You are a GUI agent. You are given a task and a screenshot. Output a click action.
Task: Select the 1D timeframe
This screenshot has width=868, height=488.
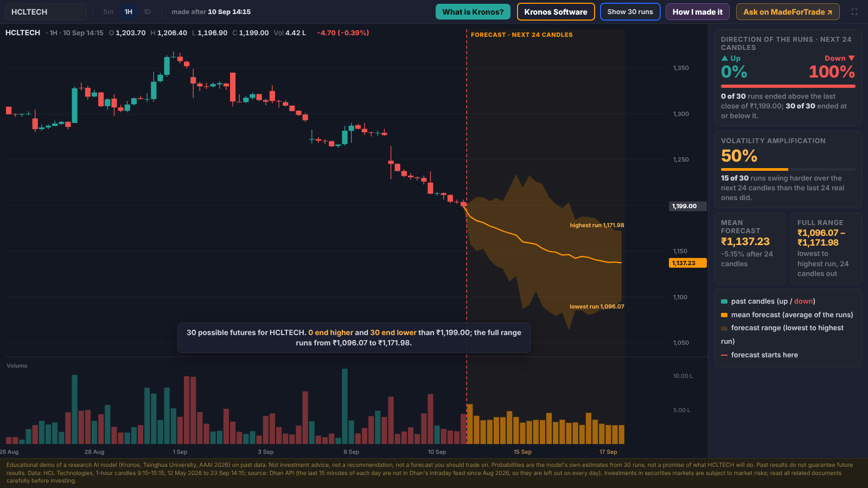coord(147,12)
